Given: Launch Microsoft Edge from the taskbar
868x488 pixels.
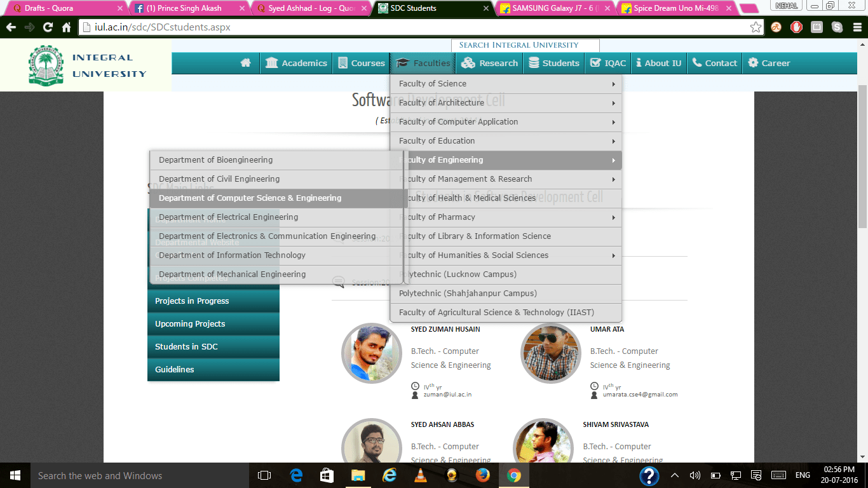Looking at the screenshot, I should 296,475.
